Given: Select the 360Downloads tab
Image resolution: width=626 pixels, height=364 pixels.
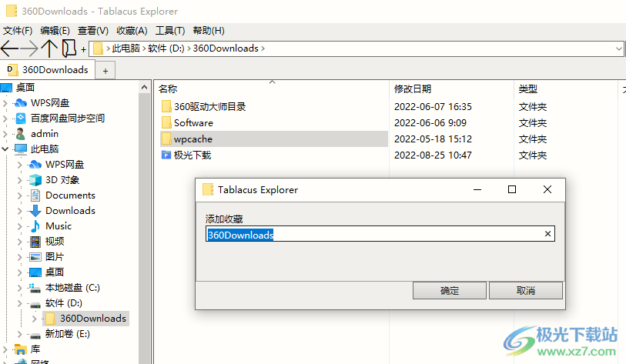Looking at the screenshot, I should coord(48,70).
